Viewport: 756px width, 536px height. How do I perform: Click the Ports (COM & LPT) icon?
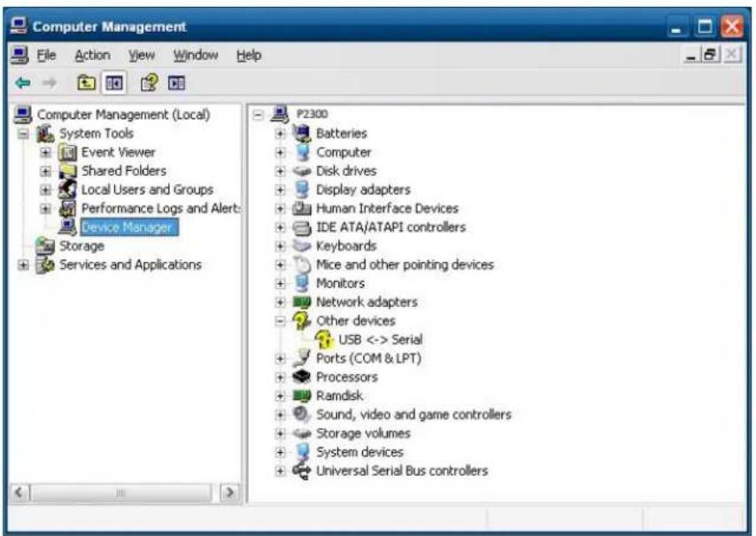[302, 358]
